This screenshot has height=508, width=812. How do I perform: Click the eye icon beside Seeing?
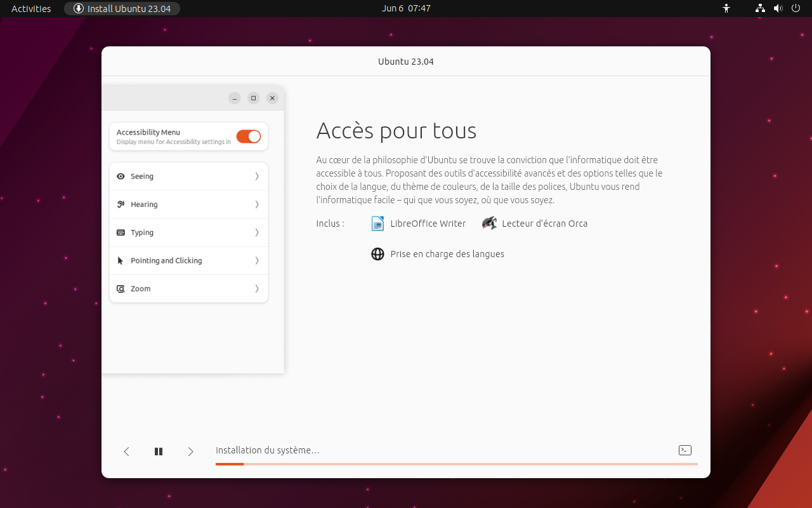pos(121,177)
